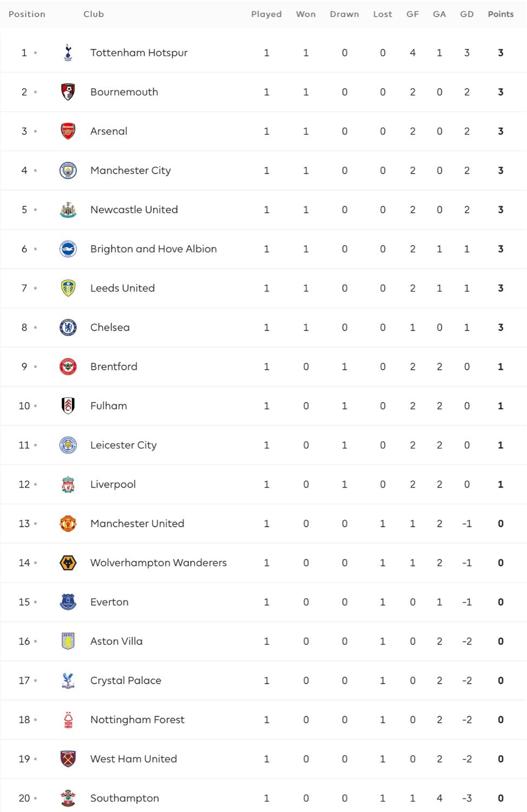Click the GD column header

point(467,14)
